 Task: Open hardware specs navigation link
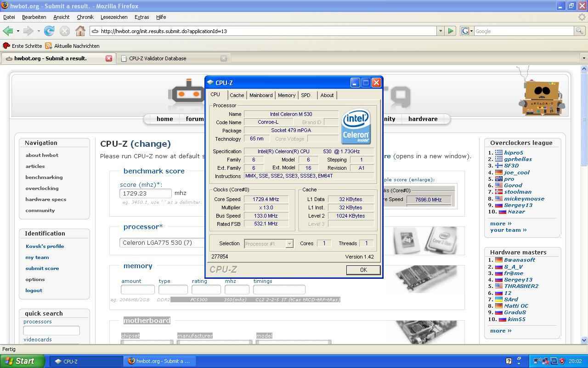click(46, 199)
